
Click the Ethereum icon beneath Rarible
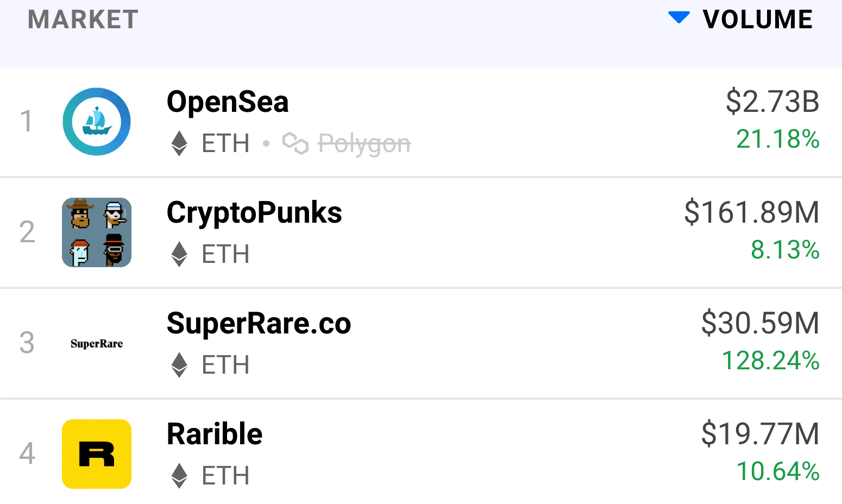179,476
